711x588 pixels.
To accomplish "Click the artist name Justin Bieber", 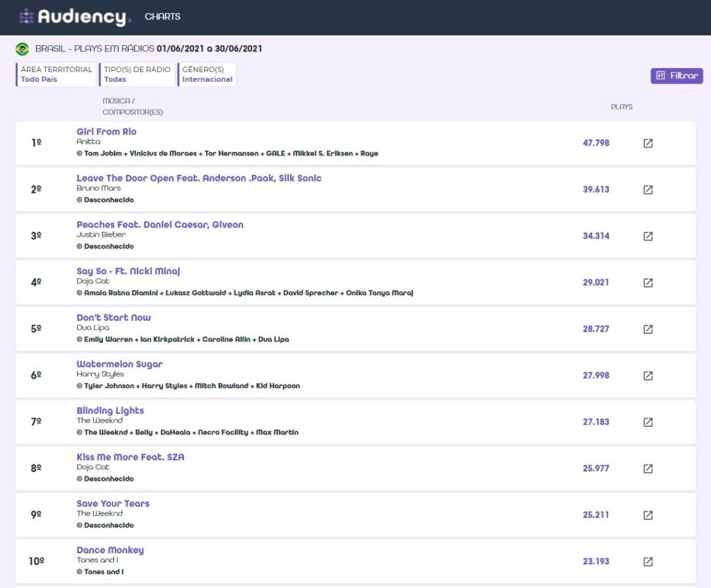I will [101, 235].
